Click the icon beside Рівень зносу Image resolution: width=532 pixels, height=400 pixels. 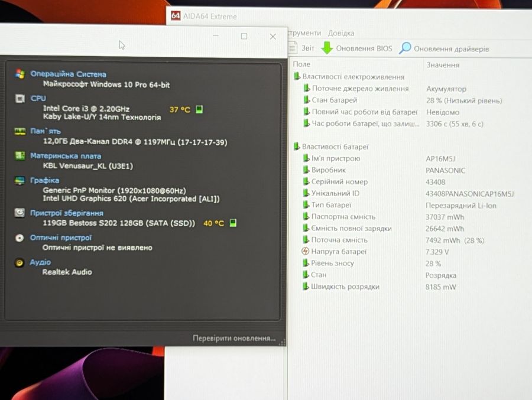tap(306, 262)
